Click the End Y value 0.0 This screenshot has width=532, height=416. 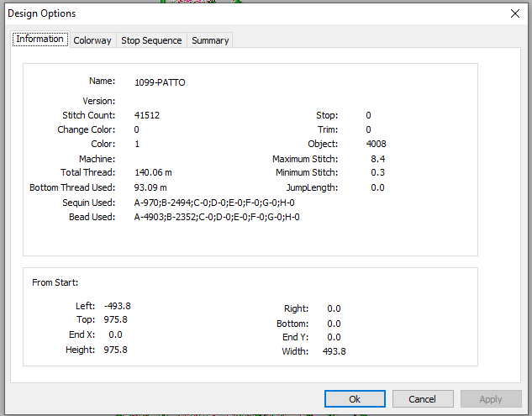click(x=334, y=337)
